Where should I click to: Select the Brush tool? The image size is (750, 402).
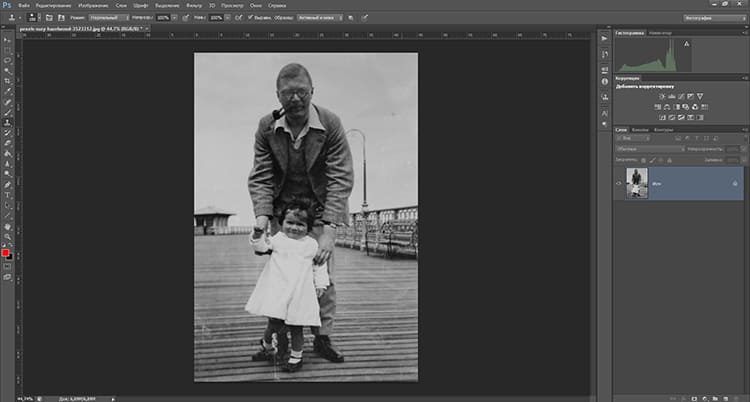[x=7, y=112]
